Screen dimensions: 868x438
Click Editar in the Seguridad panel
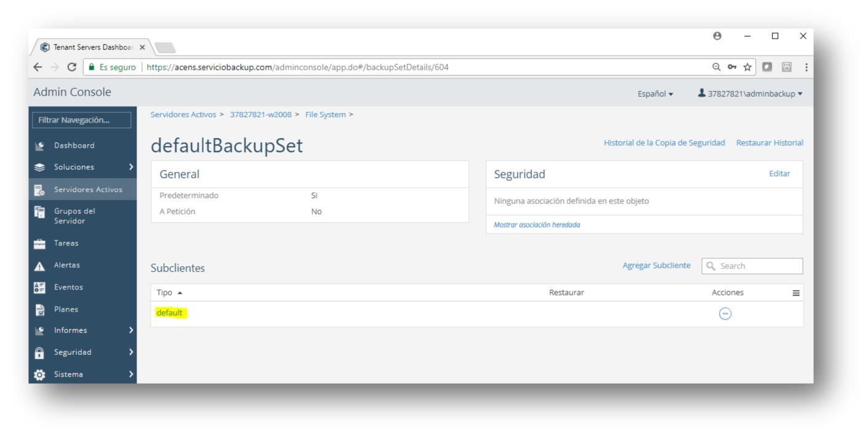pos(779,174)
